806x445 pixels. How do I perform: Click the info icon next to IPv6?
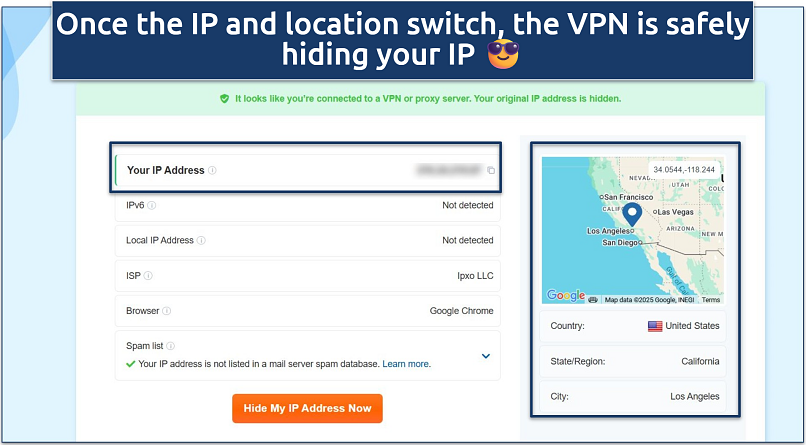(152, 206)
